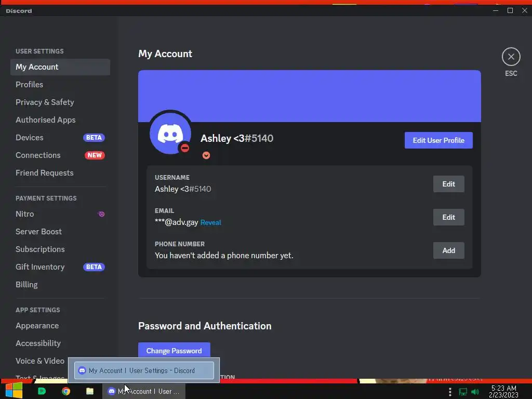Open Gift Inventory settings
Image resolution: width=532 pixels, height=399 pixels.
tap(60, 267)
